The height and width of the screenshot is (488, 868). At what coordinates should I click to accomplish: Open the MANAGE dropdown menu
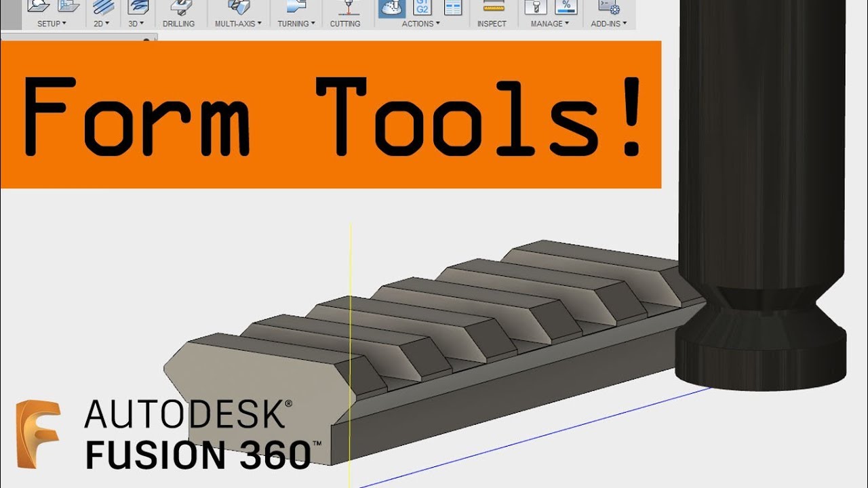549,24
